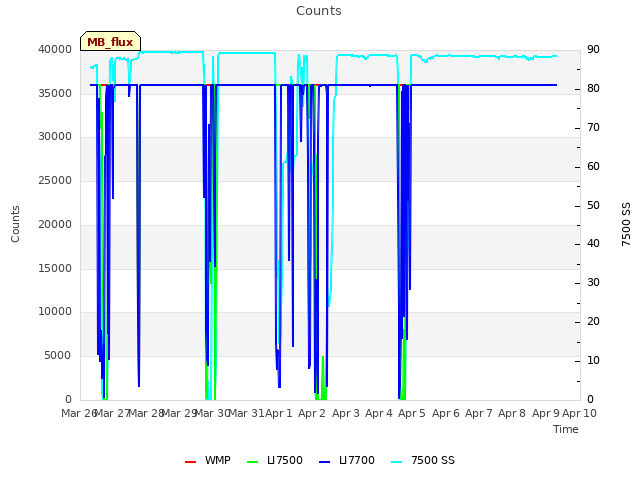
Task: Click the 5000 left axis tick label
Action: click(58, 356)
